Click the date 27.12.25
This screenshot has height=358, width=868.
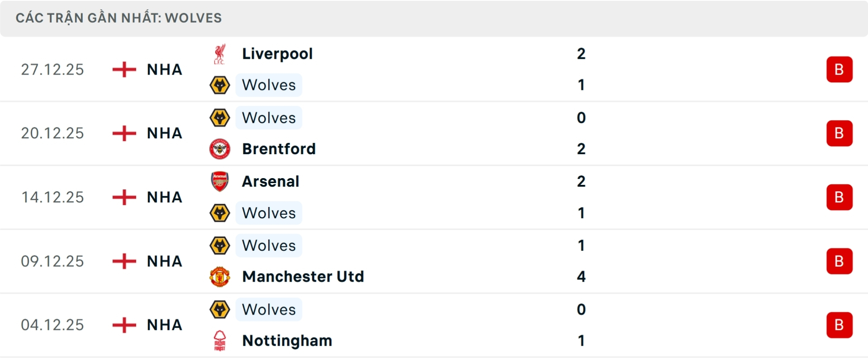click(x=52, y=69)
